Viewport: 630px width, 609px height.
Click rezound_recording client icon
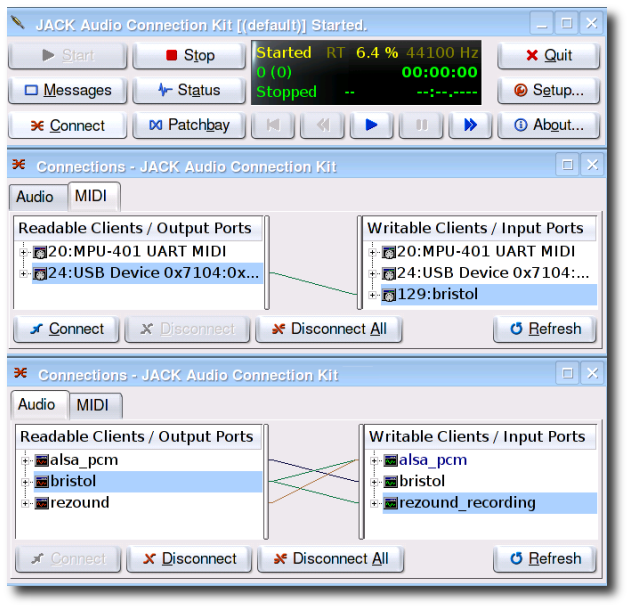(391, 503)
